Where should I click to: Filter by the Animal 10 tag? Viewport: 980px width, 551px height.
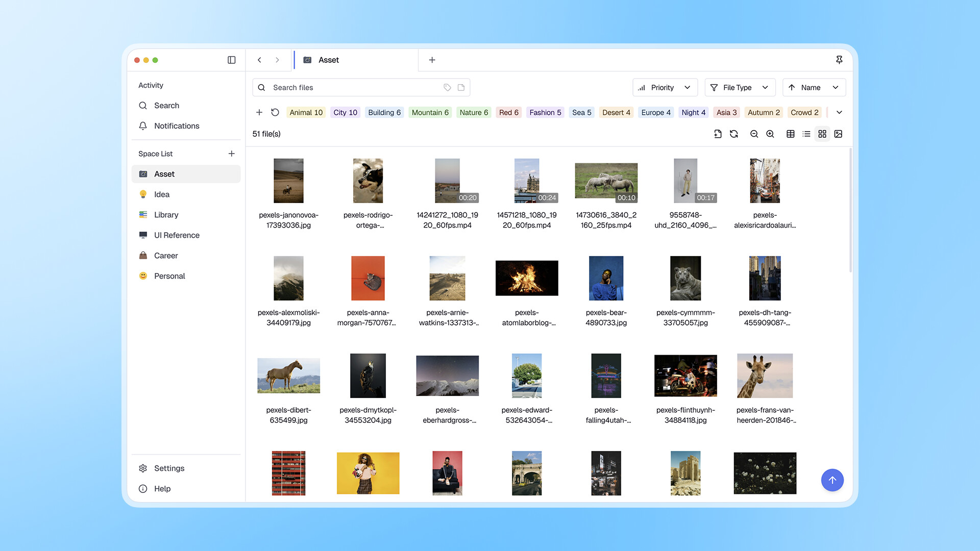(x=306, y=112)
